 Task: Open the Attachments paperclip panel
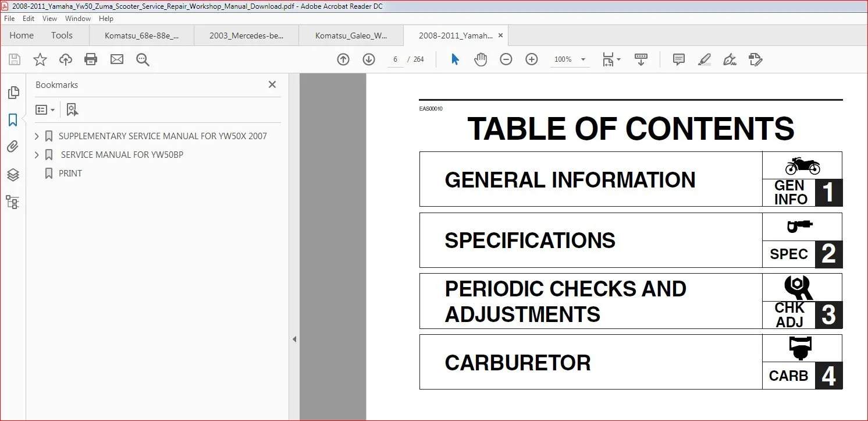tap(12, 147)
